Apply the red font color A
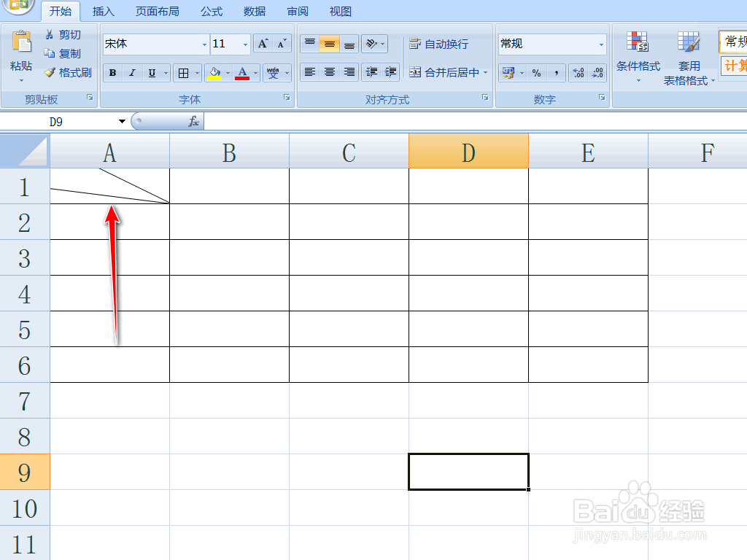This screenshot has width=747, height=560. click(242, 73)
